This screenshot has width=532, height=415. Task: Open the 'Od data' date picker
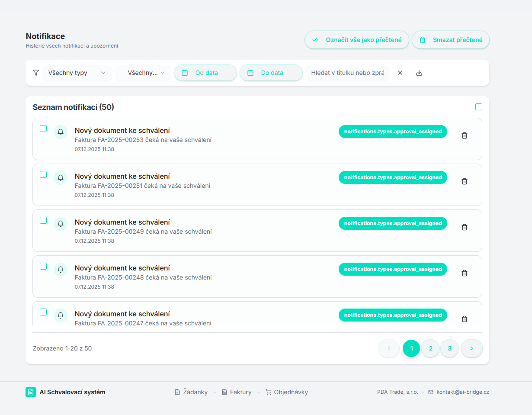point(205,73)
